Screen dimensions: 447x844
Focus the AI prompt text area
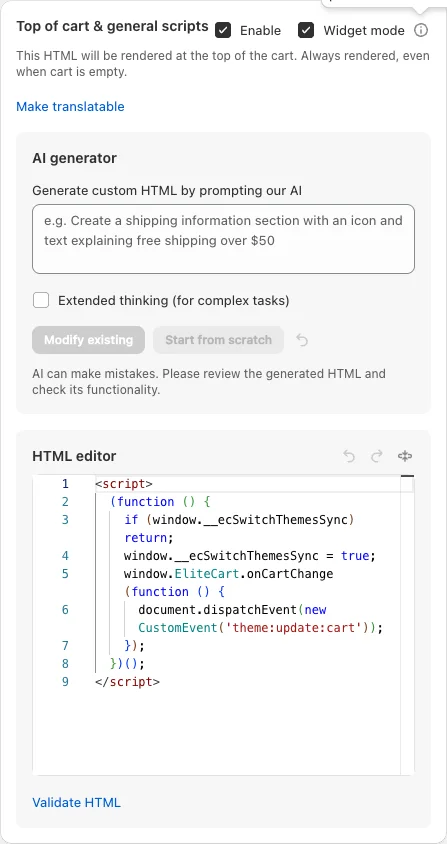click(x=224, y=239)
